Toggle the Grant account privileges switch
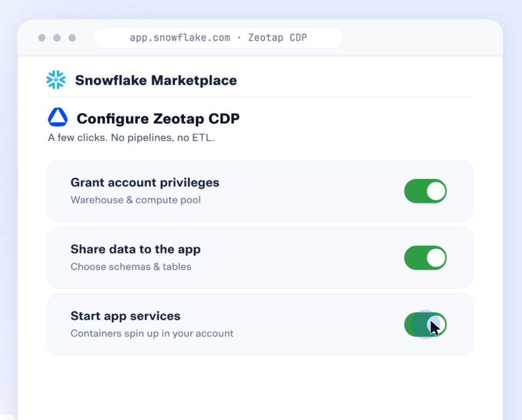The image size is (522, 420). click(425, 191)
